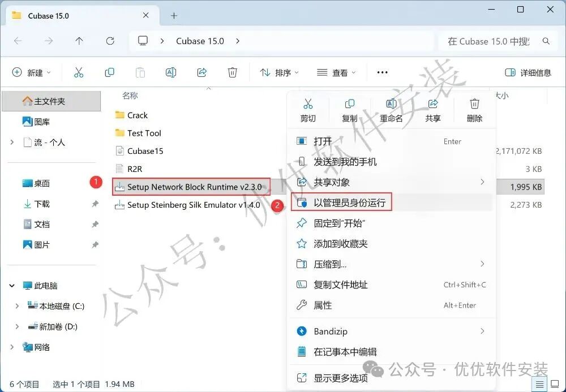Click the 删除 icon in the context menu
Viewport: 566px width, 392px height.
(474, 104)
